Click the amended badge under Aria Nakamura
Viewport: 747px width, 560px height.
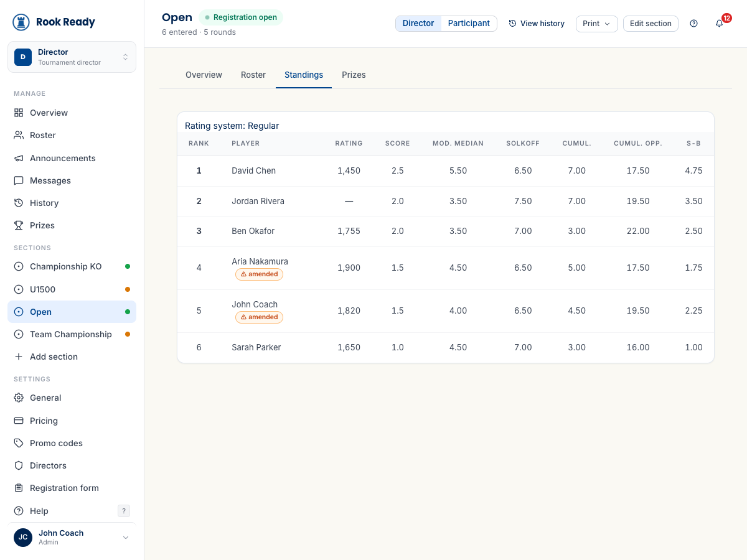coord(259,274)
